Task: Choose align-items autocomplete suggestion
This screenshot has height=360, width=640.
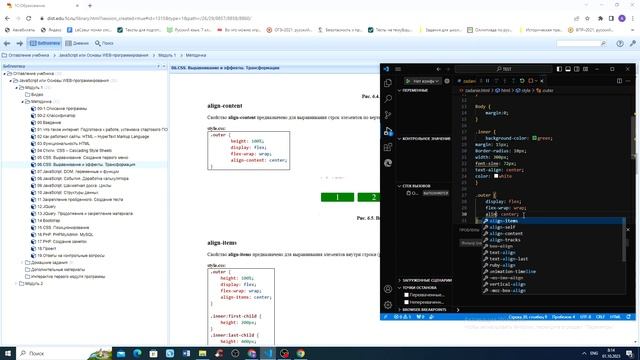Action: click(x=553, y=221)
